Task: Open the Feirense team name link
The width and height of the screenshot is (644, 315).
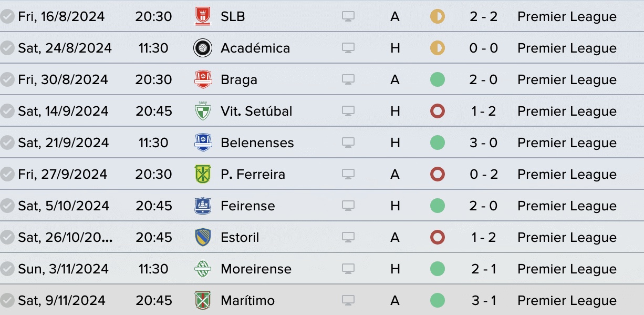Action: tap(248, 206)
